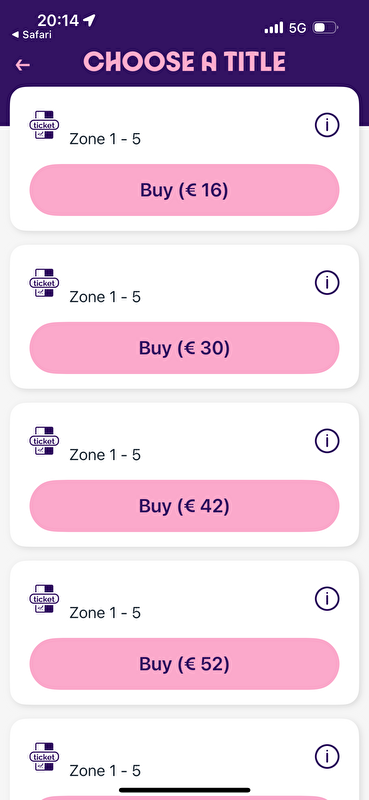Screen dimensions: 369x800
Task: Open info for the €30 ticket
Action: tap(327, 282)
